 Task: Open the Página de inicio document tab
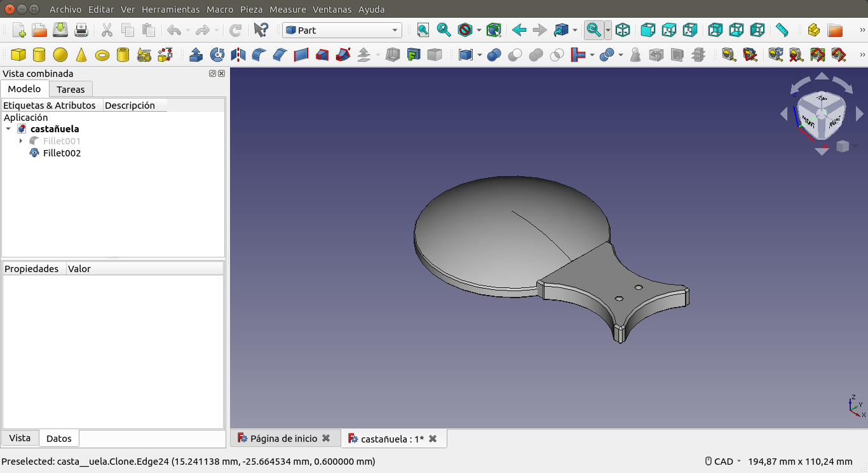pos(283,439)
